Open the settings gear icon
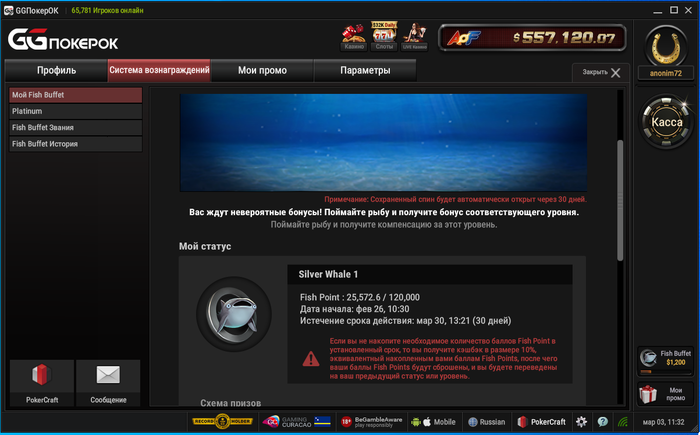The height and width of the screenshot is (435, 700). click(581, 422)
